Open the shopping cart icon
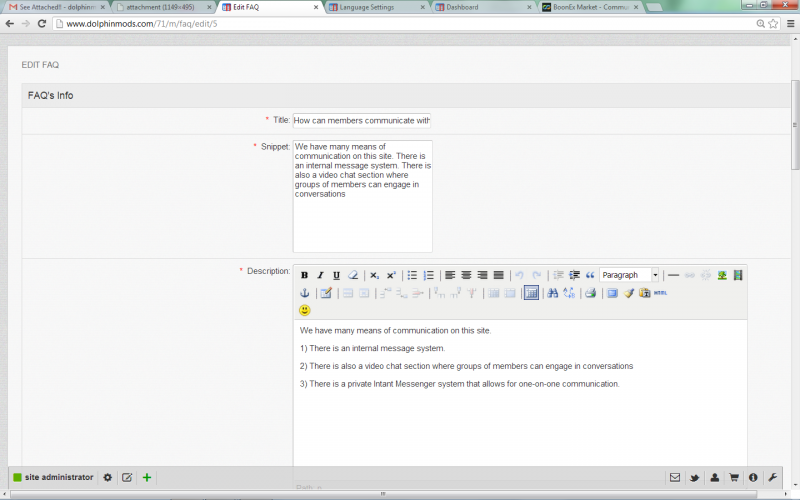Viewport: 800px width, 500px height. 734,478
